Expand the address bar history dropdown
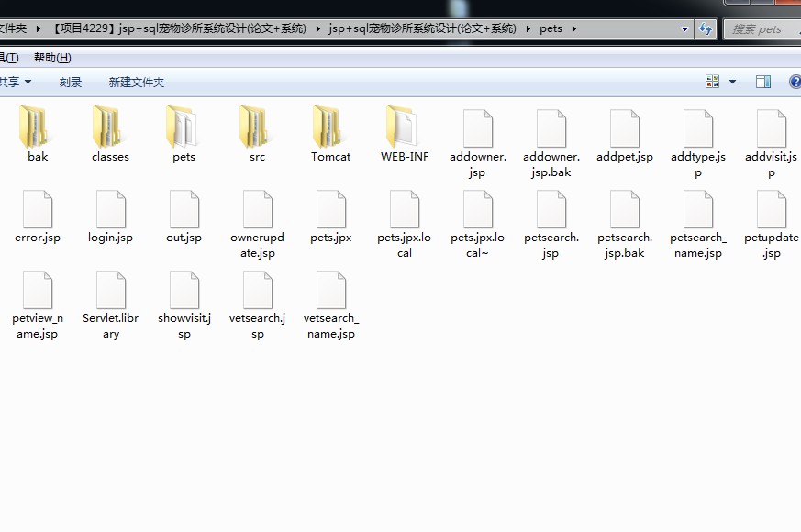This screenshot has width=801, height=532. [x=685, y=29]
